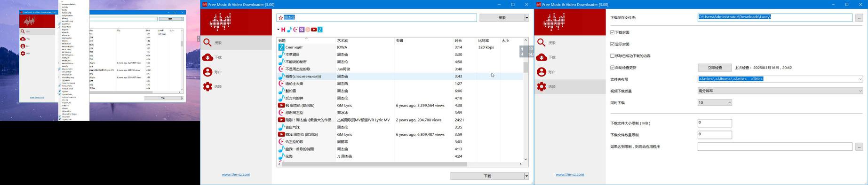The image size is (868, 185).
Task: Click the favorite star in search box
Action: (281, 17)
